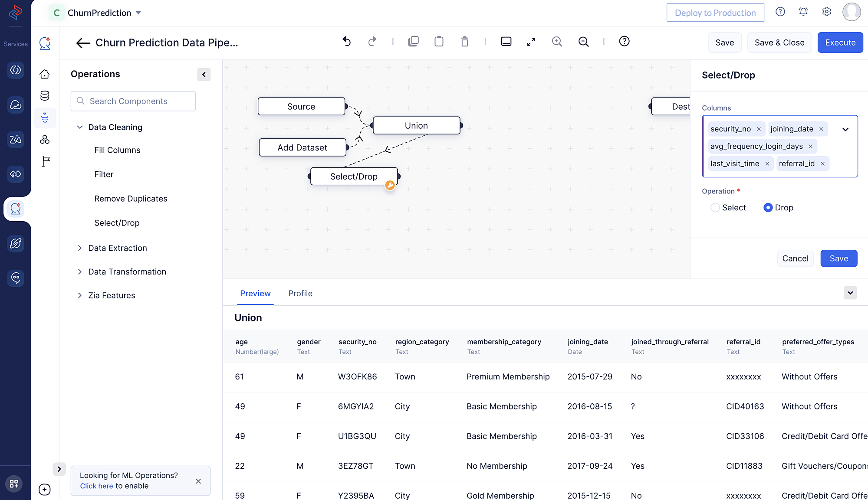Image resolution: width=868 pixels, height=500 pixels.
Task: Toggle collapse of Operations sidebar panel
Action: pyautogui.click(x=204, y=74)
